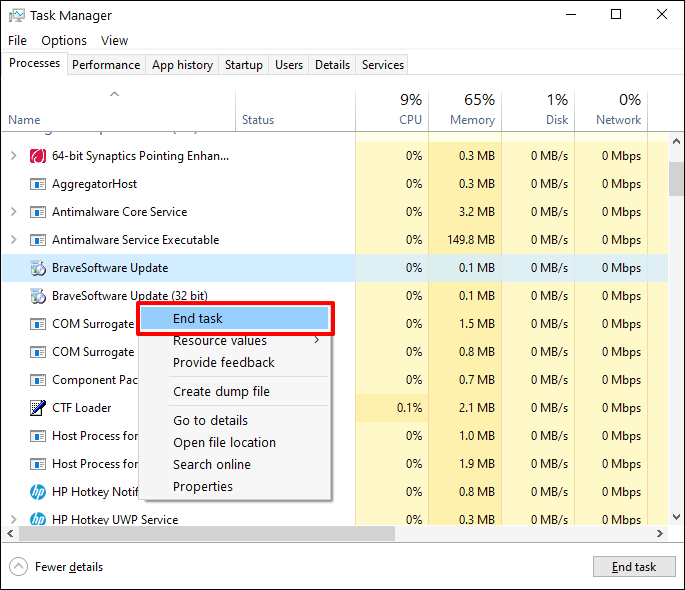
Task: Expand the 64-bit Synaptics Pointing Enhancer group
Action: click(x=14, y=155)
